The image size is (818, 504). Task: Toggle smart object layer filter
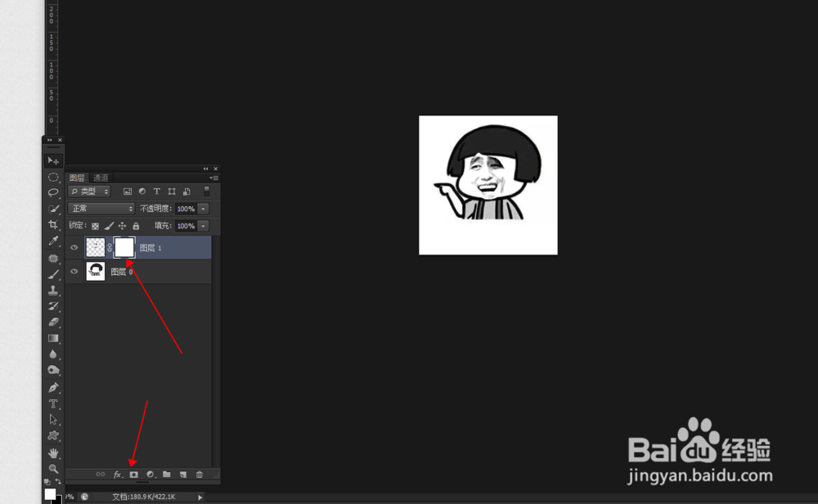click(187, 191)
